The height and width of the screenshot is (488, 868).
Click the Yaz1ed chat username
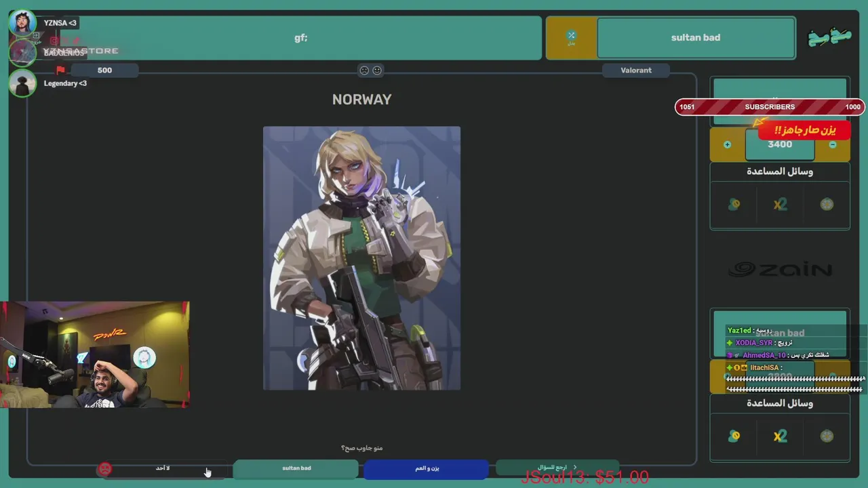739,331
